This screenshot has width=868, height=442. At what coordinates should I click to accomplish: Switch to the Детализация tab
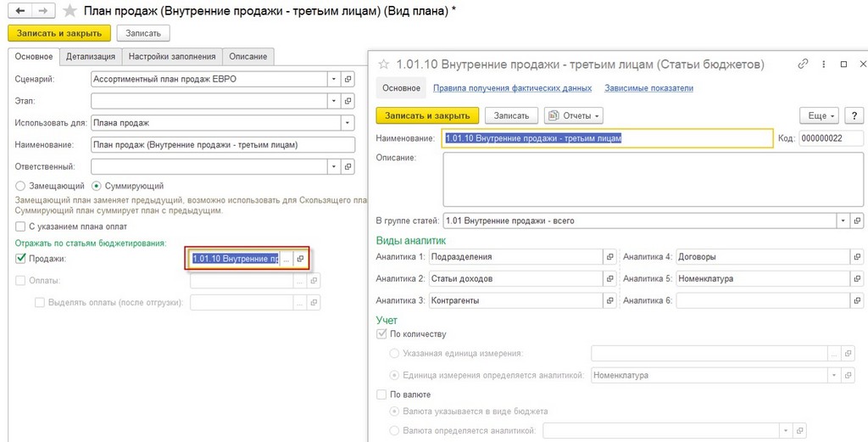pos(91,57)
